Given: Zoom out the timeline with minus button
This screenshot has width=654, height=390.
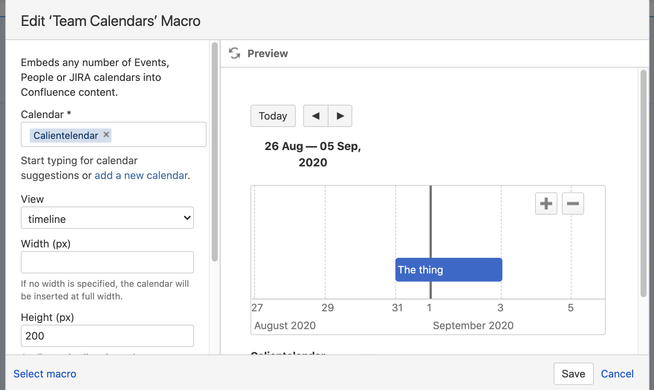Looking at the screenshot, I should 573,204.
